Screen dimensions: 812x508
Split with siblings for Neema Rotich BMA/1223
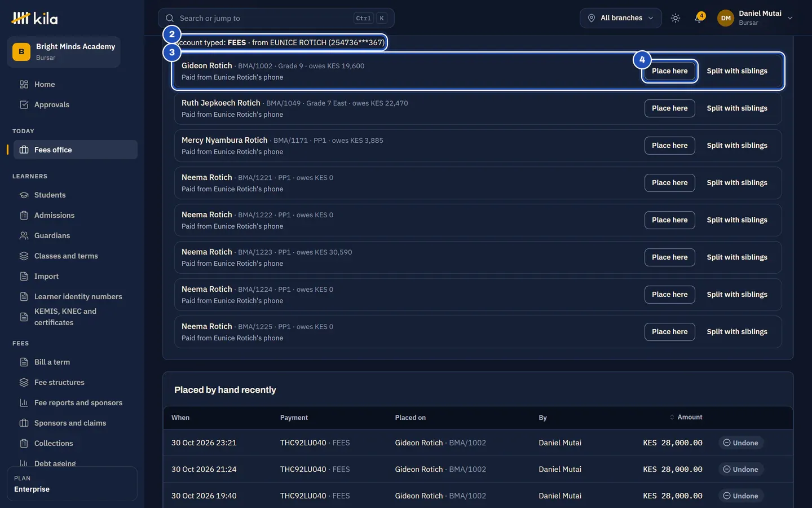pos(737,257)
